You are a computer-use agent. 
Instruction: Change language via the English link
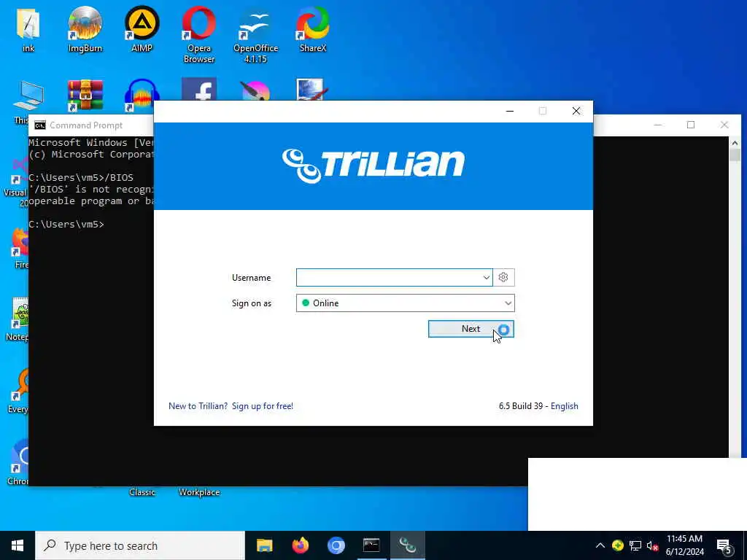pos(564,405)
